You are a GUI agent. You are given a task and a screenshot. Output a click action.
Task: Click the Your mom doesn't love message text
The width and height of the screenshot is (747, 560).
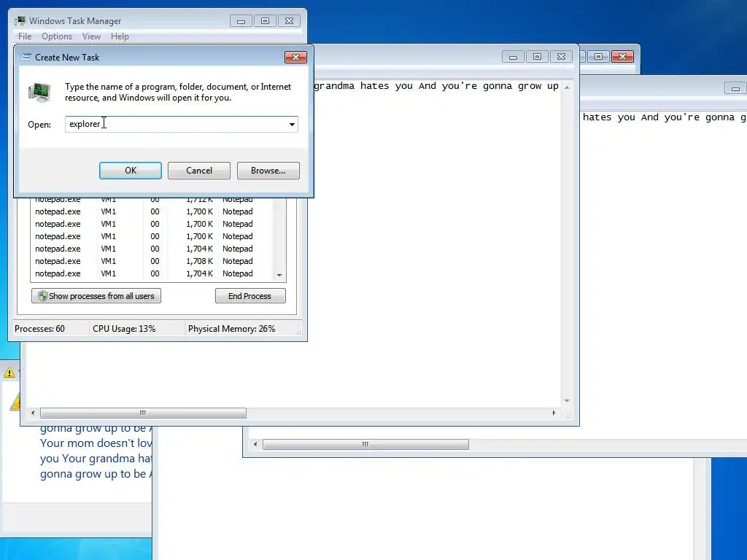[96, 443]
